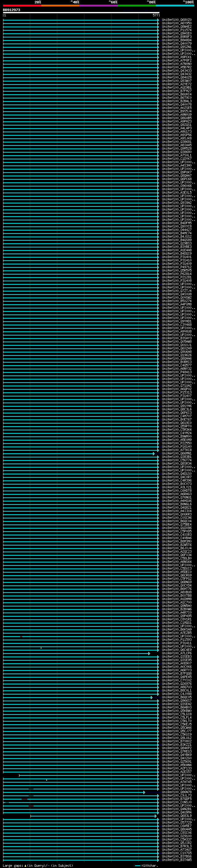Select hit label UniRef100_P16140
The height and width of the screenshot is (868, 197).
coord(177,447)
